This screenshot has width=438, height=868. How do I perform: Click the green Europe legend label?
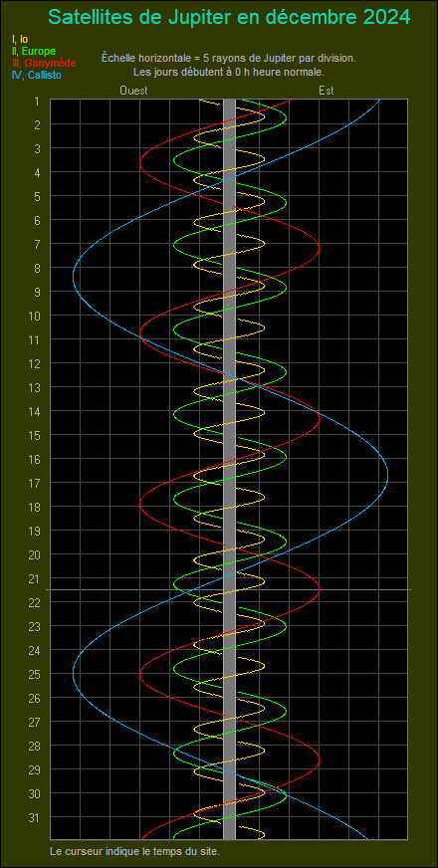[x=33, y=51]
